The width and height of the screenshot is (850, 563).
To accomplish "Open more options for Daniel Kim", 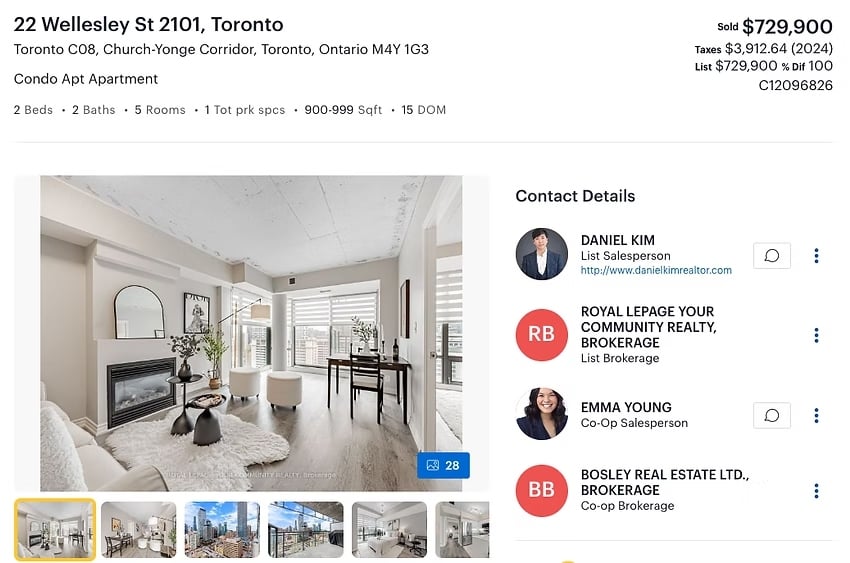I will [x=816, y=256].
